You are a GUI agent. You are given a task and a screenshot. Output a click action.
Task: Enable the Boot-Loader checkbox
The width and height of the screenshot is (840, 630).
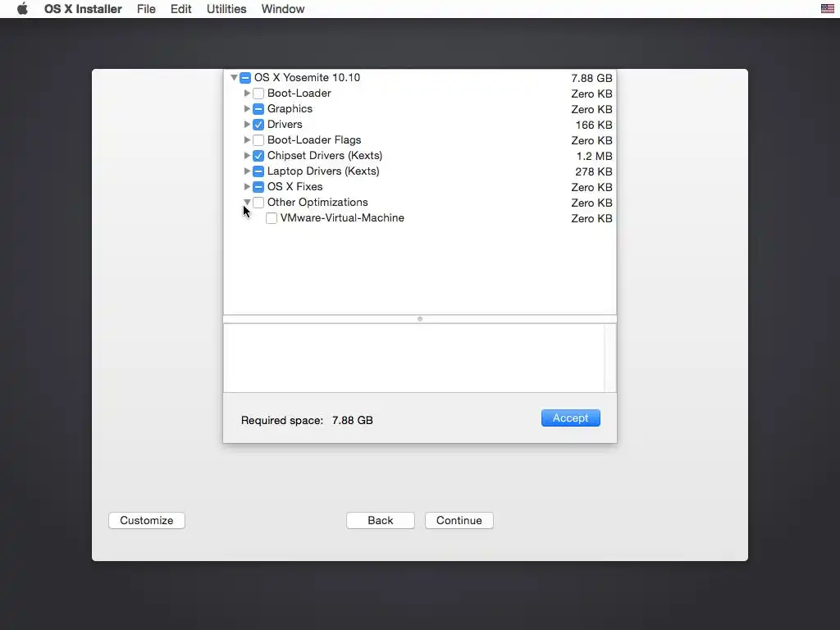258,94
